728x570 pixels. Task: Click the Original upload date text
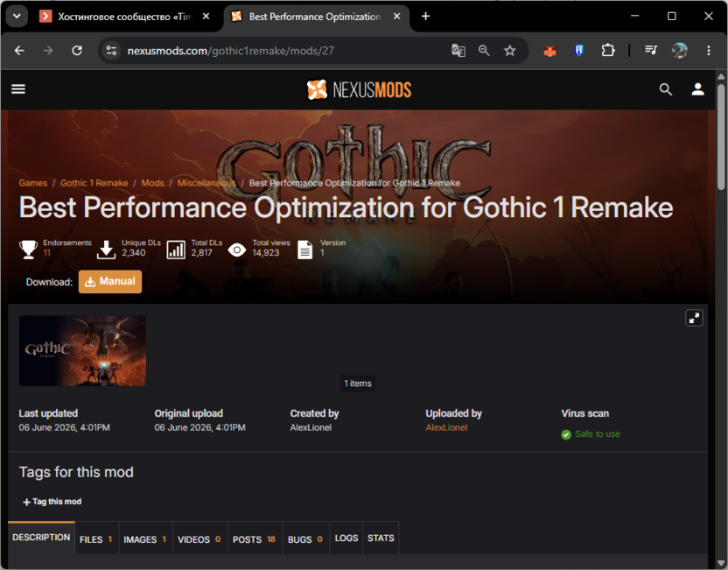click(200, 427)
